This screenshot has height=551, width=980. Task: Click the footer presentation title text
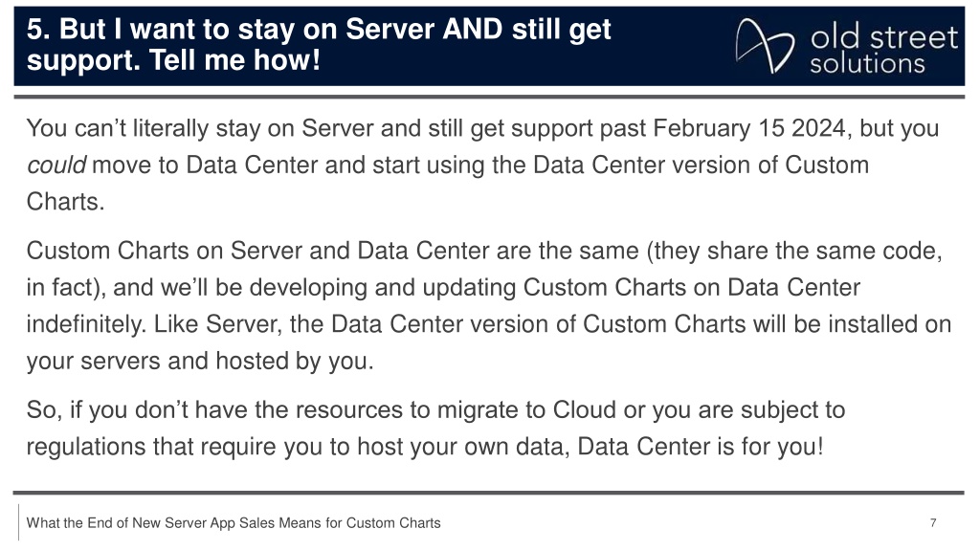click(x=234, y=523)
